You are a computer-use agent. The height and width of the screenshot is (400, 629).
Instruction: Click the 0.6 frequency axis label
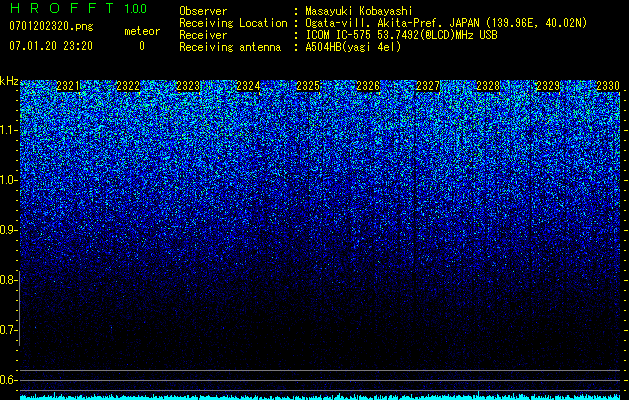[8, 380]
